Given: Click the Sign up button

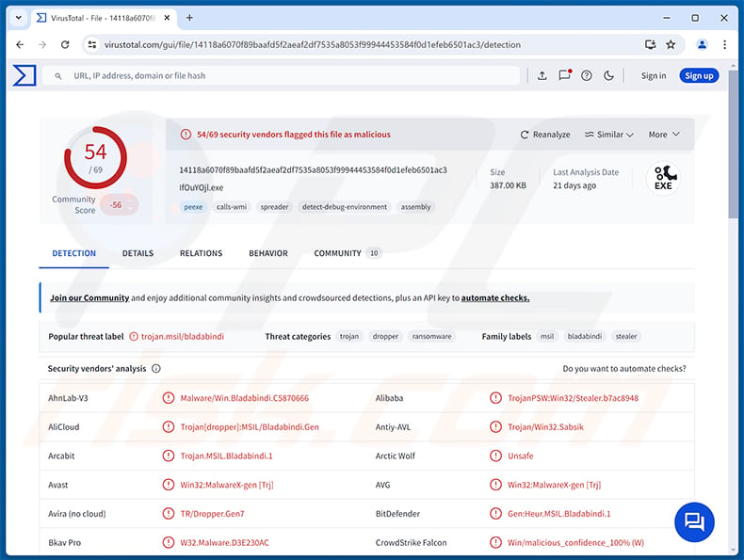Looking at the screenshot, I should click(699, 75).
